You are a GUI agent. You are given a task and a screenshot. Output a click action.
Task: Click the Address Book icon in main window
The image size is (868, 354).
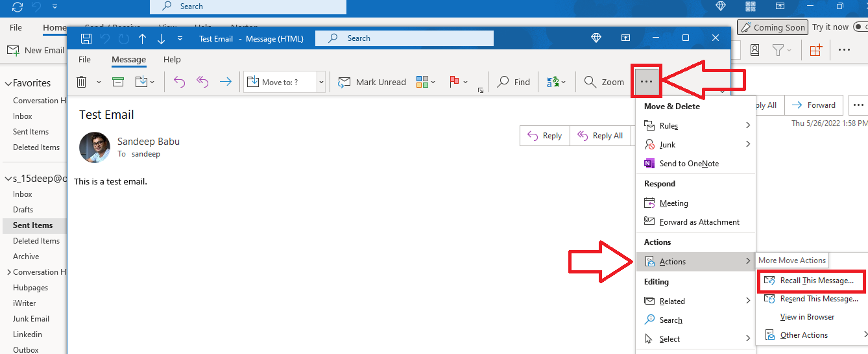click(x=754, y=50)
